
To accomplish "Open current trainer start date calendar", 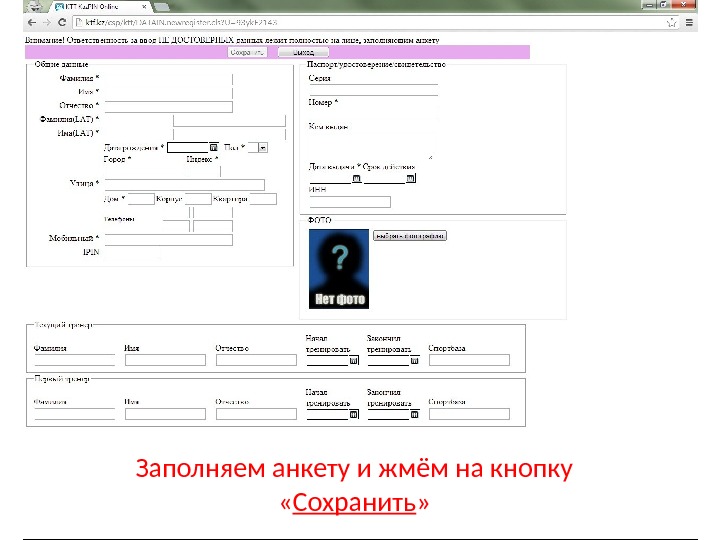I will click(x=354, y=360).
